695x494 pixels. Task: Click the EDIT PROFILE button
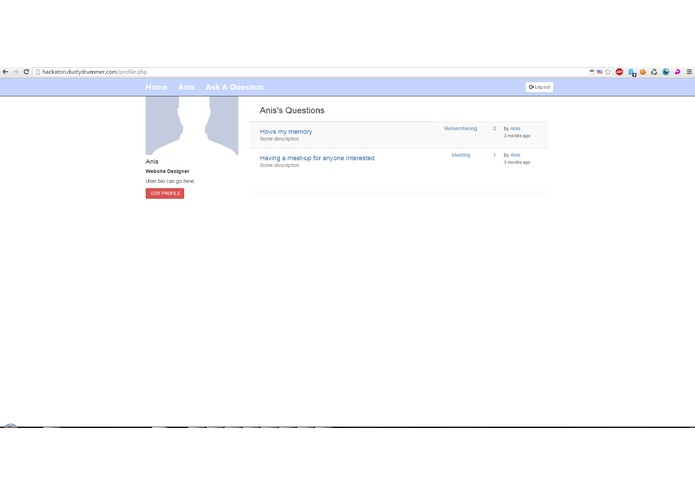(165, 194)
